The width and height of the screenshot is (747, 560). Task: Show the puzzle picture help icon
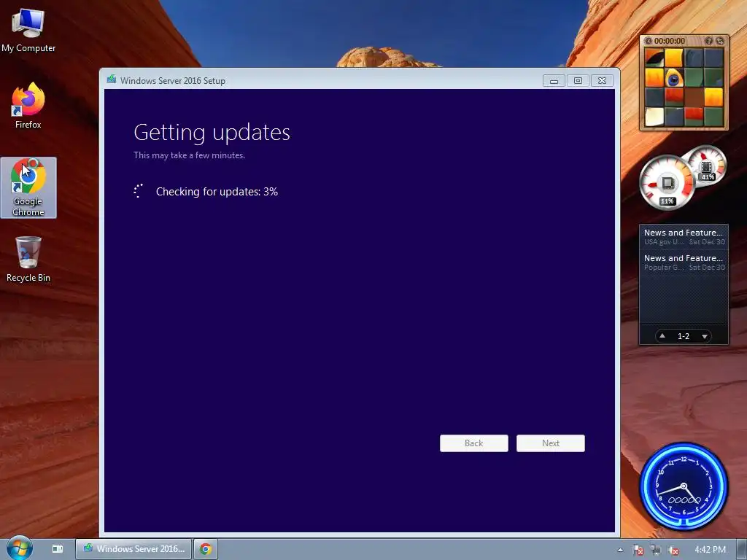[709, 41]
